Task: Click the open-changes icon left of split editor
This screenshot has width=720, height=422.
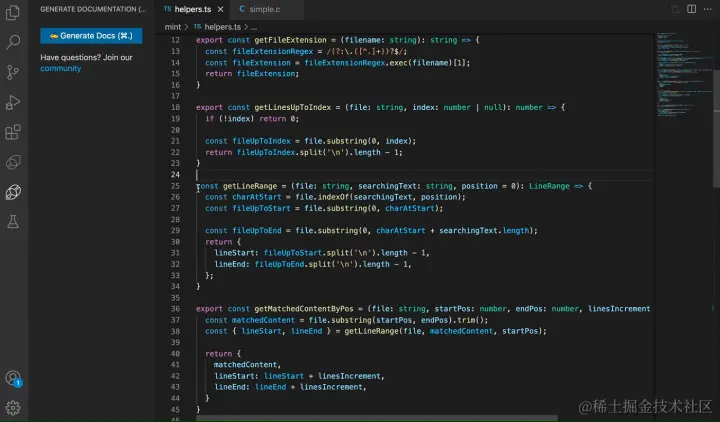Action: pyautogui.click(x=675, y=9)
